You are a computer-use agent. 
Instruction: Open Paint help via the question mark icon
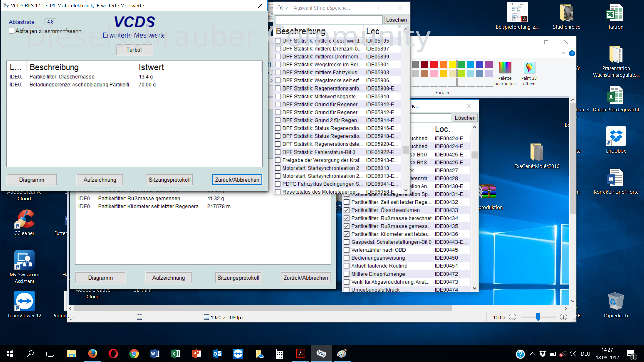(x=572, y=53)
